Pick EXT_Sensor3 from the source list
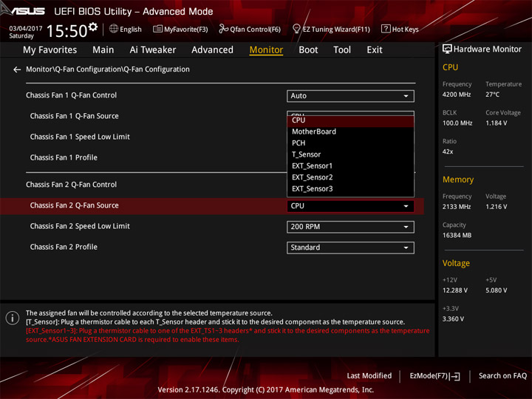The height and width of the screenshot is (399, 532). click(x=350, y=189)
